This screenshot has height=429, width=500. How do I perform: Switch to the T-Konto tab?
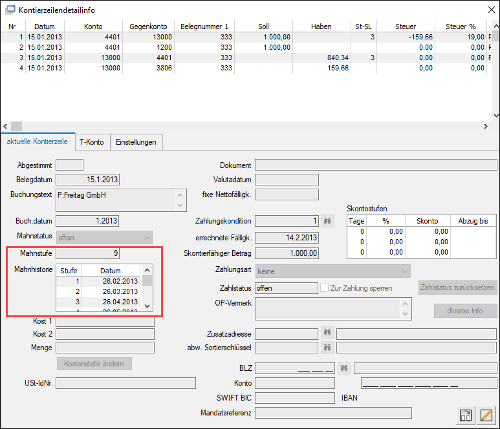pyautogui.click(x=92, y=142)
